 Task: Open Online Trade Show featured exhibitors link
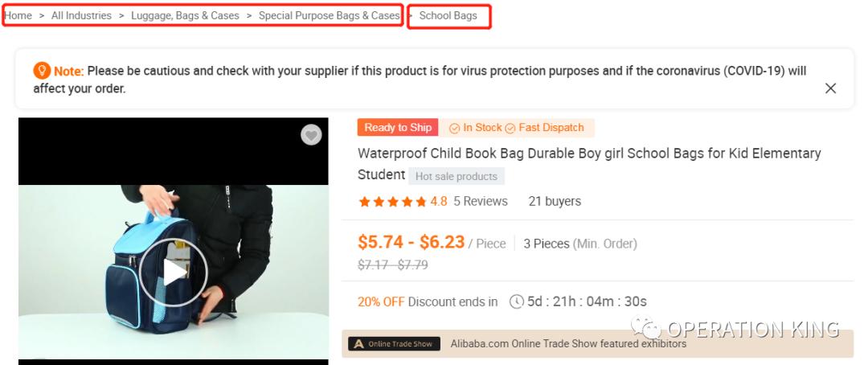(568, 344)
